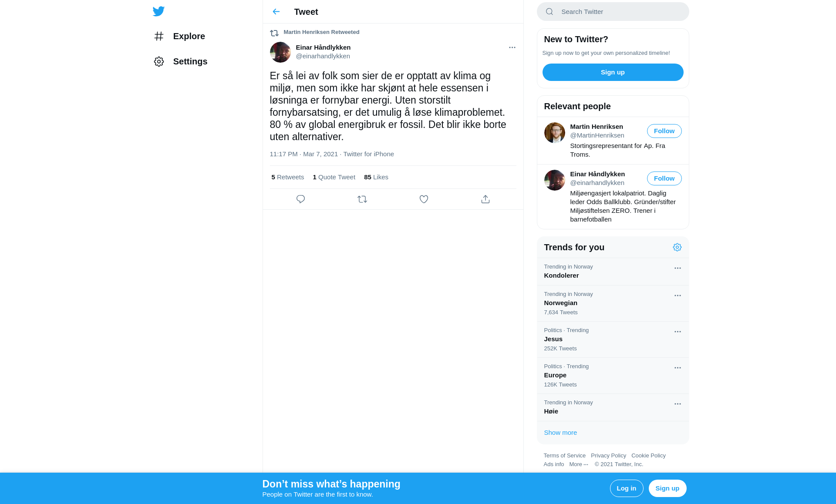836x504 pixels.
Task: Reply to the tweet via the comment icon
Action: click(x=300, y=199)
